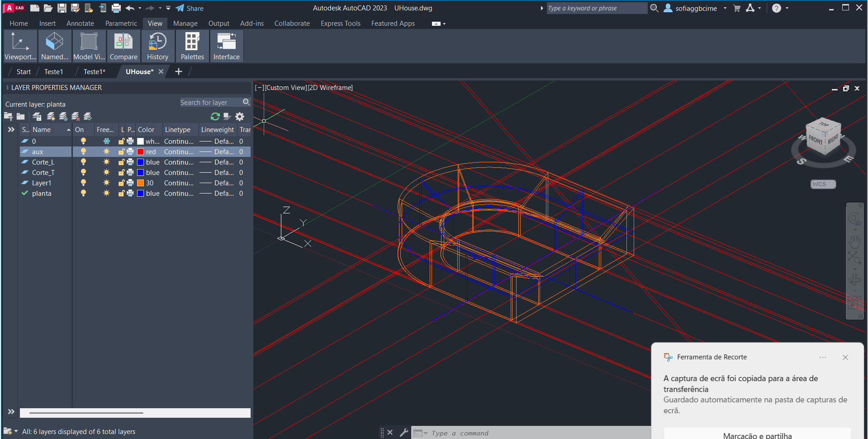This screenshot has height=439, width=868.
Task: Switch to the Teste1 drawing tab
Action: click(53, 72)
